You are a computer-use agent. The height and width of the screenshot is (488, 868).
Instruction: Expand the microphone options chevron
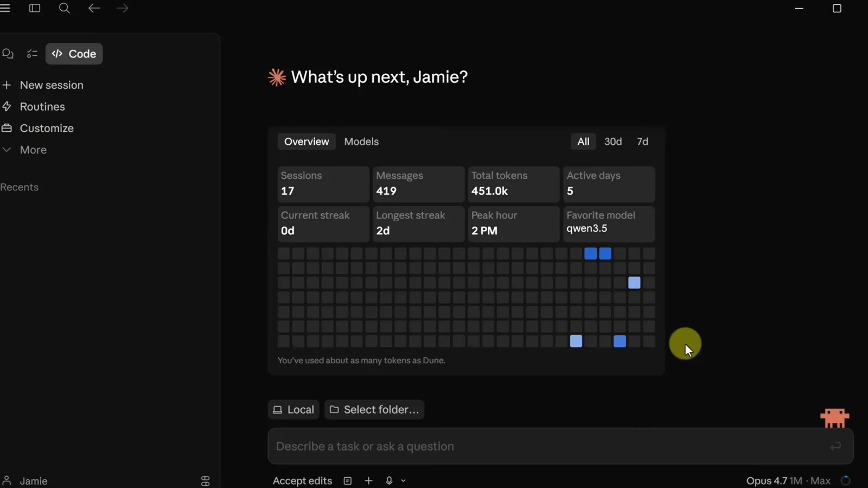click(x=403, y=481)
